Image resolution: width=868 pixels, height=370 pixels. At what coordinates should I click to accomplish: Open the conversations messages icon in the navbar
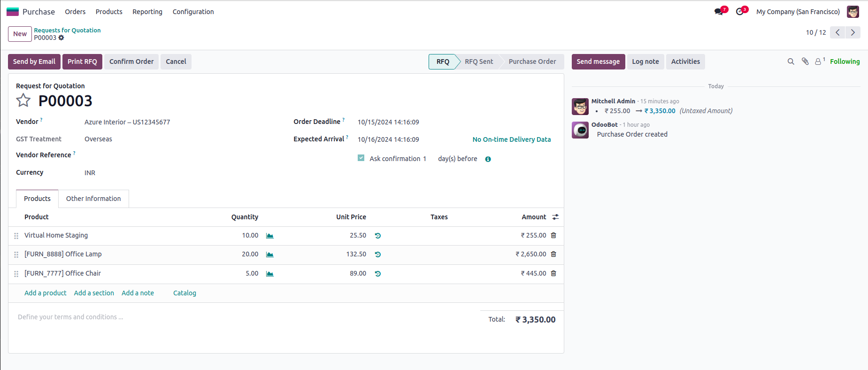[x=719, y=12]
